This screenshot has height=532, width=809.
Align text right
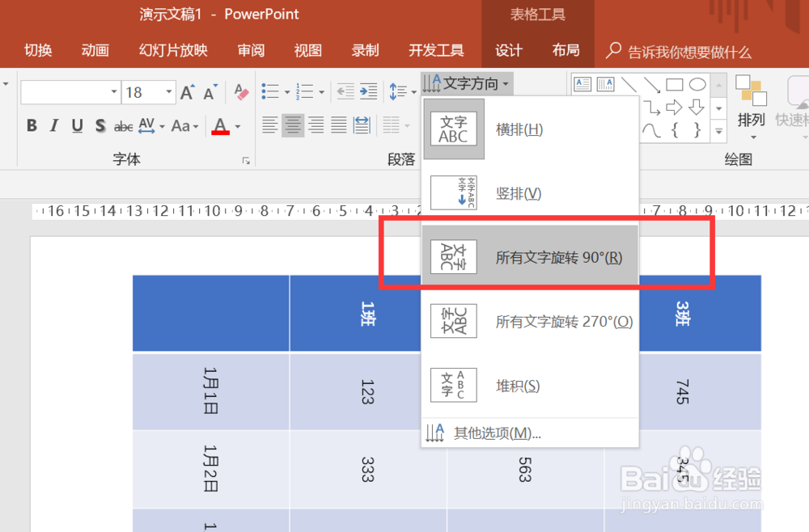tap(316, 125)
